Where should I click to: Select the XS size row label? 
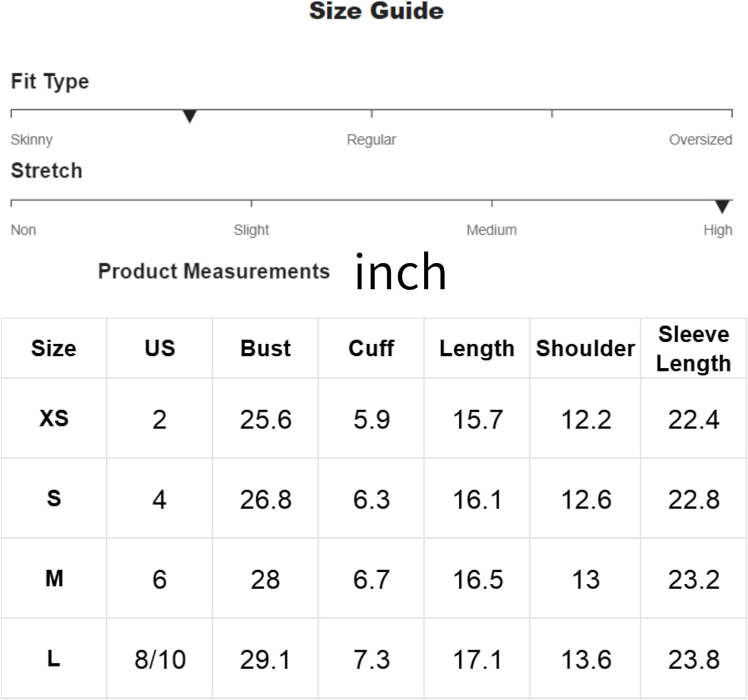(x=54, y=418)
